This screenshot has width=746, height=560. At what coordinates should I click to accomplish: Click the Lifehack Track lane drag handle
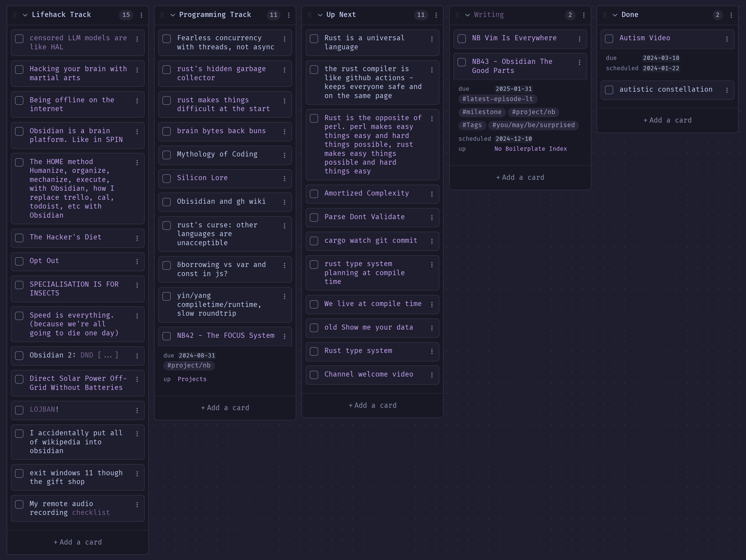pyautogui.click(x=15, y=15)
